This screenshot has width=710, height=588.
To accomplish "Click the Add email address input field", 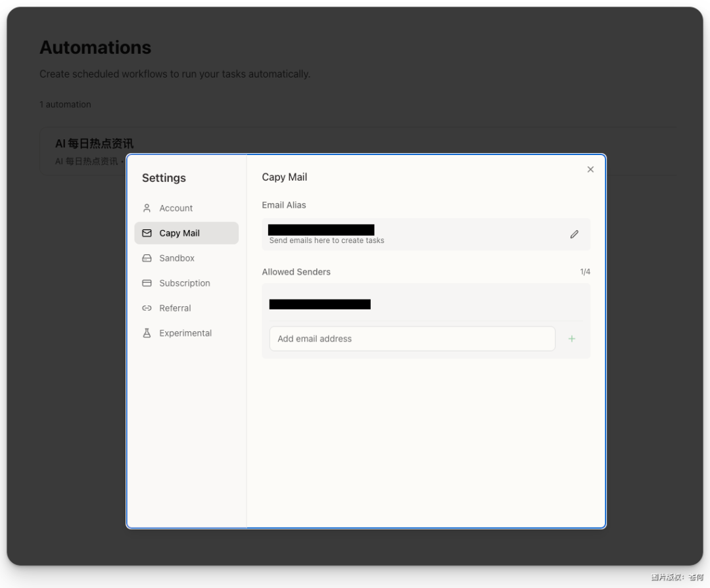I will [x=412, y=338].
